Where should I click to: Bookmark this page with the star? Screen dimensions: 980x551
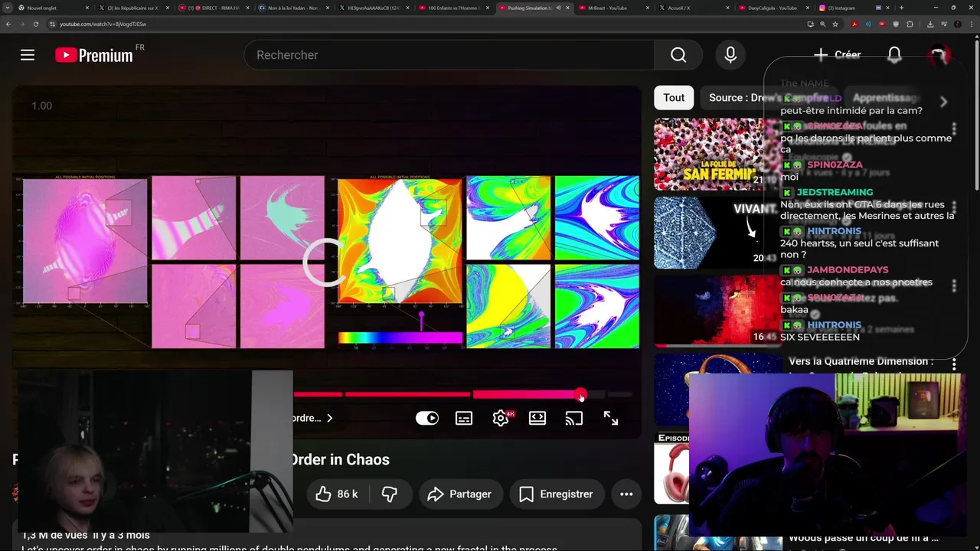[835, 24]
